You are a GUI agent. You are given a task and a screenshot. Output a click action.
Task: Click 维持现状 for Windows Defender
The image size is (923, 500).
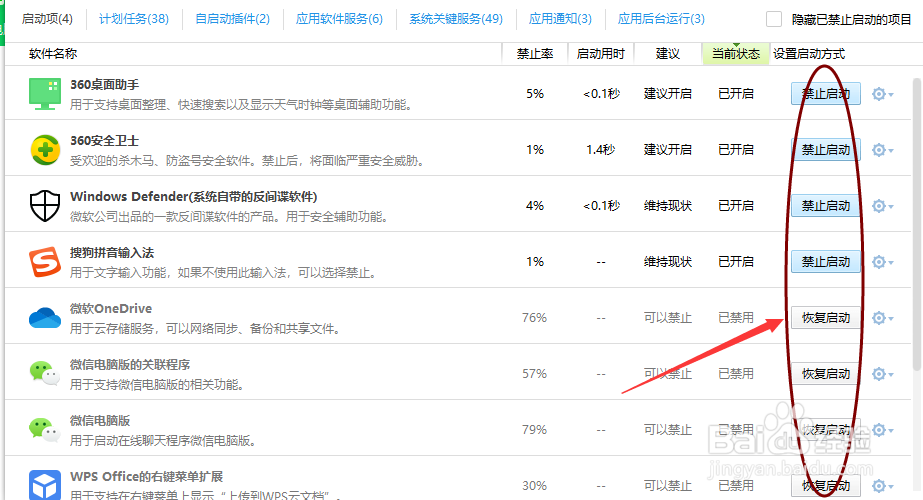point(668,206)
